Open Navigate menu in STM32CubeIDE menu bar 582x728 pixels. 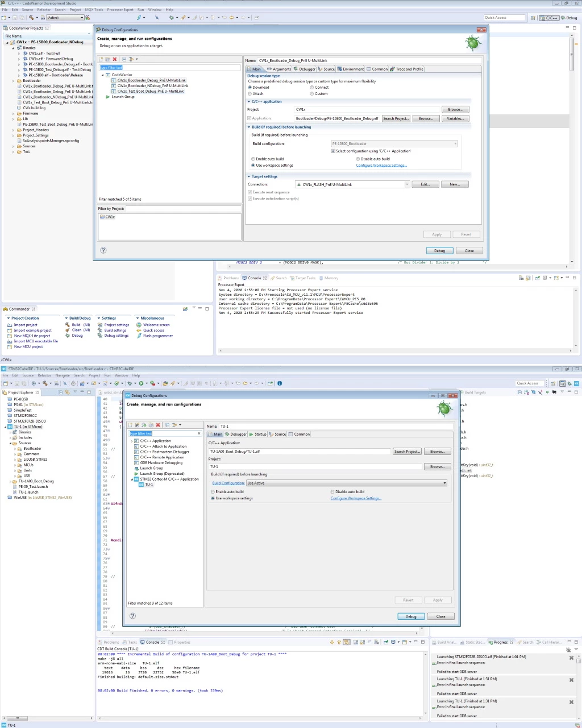click(63, 375)
